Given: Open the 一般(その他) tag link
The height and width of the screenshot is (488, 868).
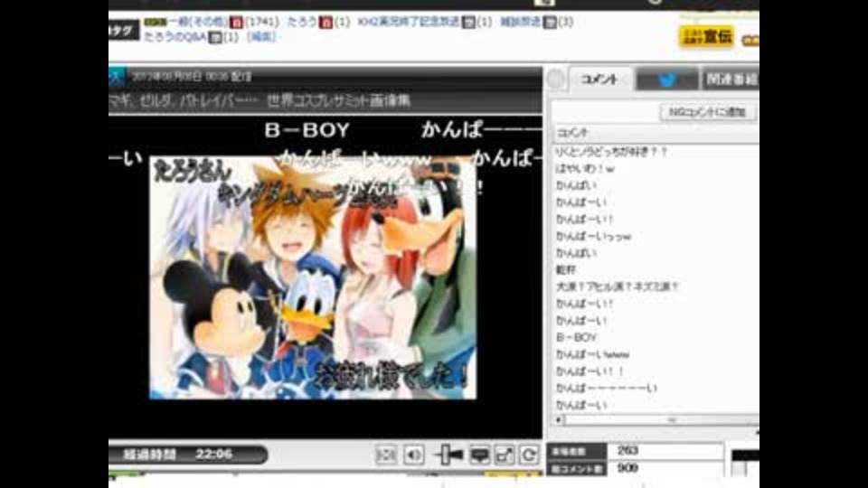Looking at the screenshot, I should [198, 22].
